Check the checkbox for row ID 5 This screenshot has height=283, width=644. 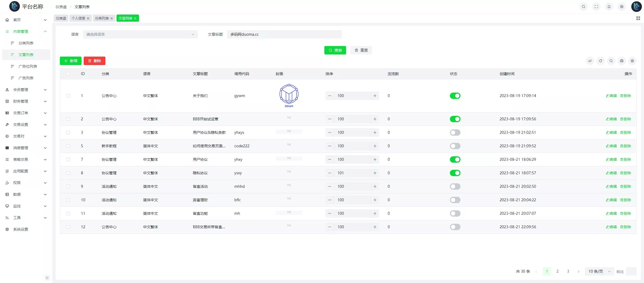click(x=68, y=146)
